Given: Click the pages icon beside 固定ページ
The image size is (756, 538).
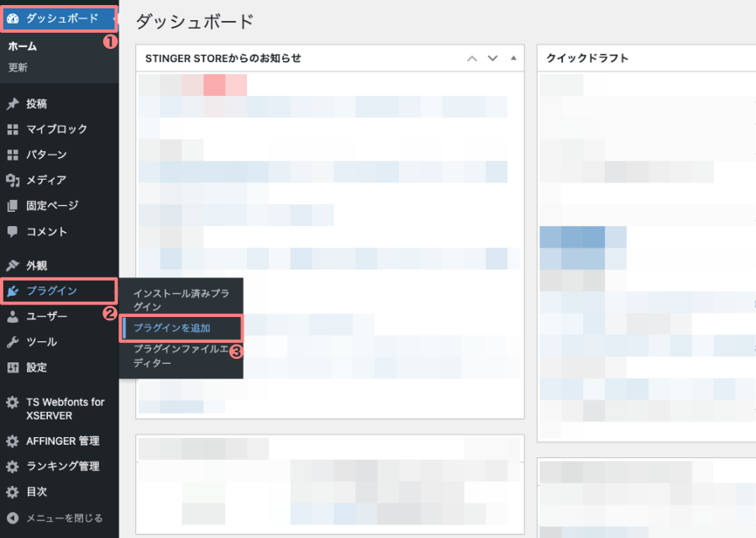Looking at the screenshot, I should tap(13, 206).
